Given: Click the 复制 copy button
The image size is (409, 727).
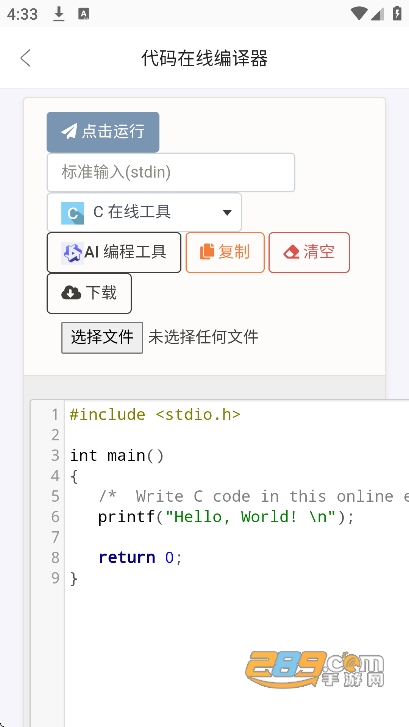Looking at the screenshot, I should [x=225, y=252].
